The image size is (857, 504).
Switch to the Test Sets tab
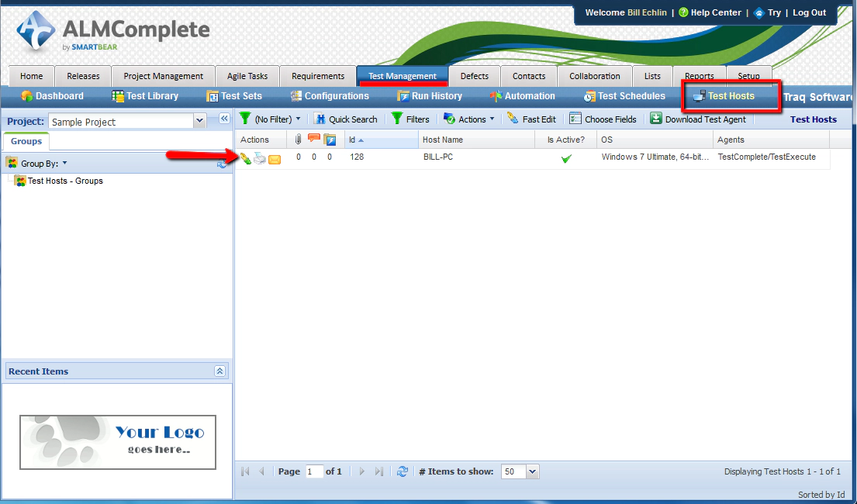point(235,95)
